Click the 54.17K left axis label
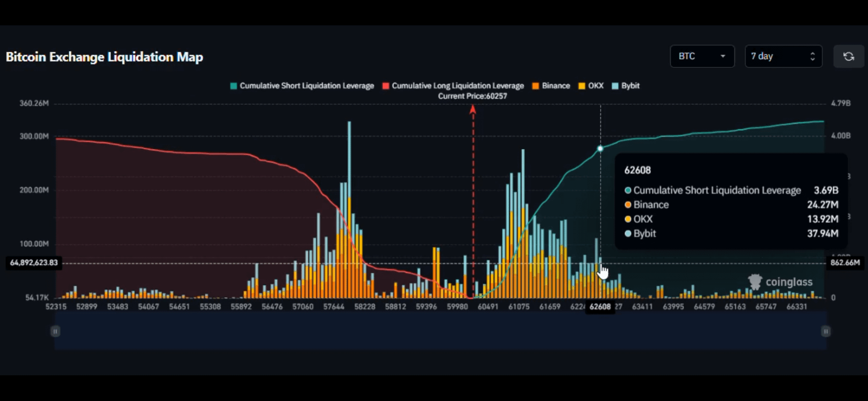This screenshot has height=401, width=868. [37, 297]
